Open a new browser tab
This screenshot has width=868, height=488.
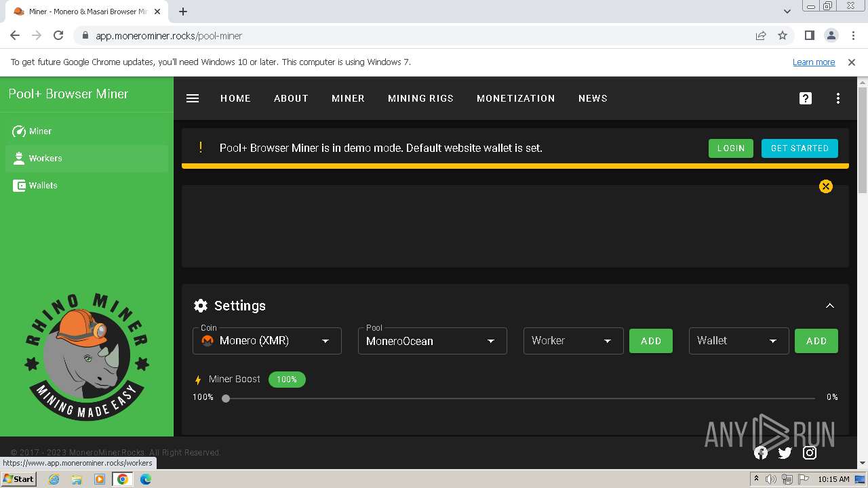point(183,12)
